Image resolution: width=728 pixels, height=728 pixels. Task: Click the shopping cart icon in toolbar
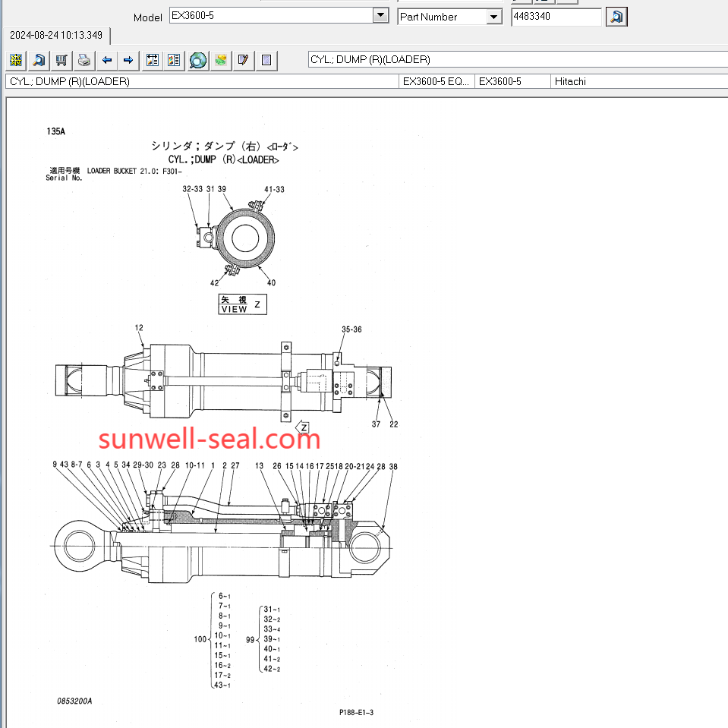click(x=61, y=60)
